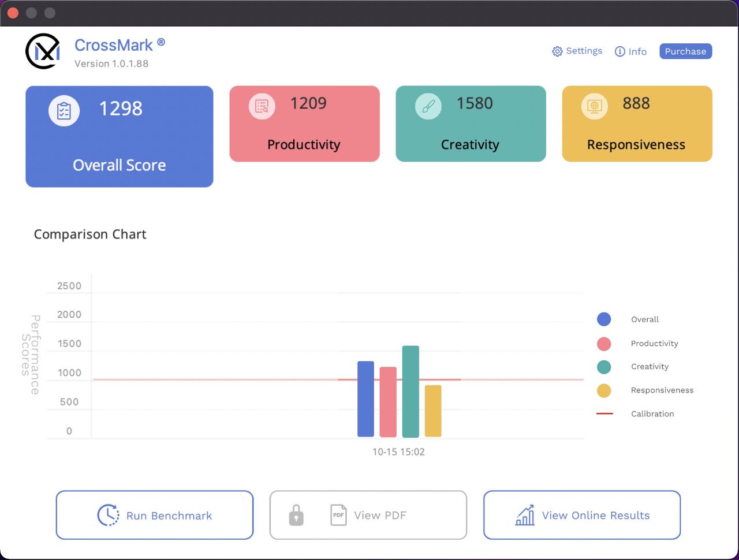Image resolution: width=739 pixels, height=560 pixels.
Task: Select the blue Overall Score card
Action: pyautogui.click(x=120, y=136)
